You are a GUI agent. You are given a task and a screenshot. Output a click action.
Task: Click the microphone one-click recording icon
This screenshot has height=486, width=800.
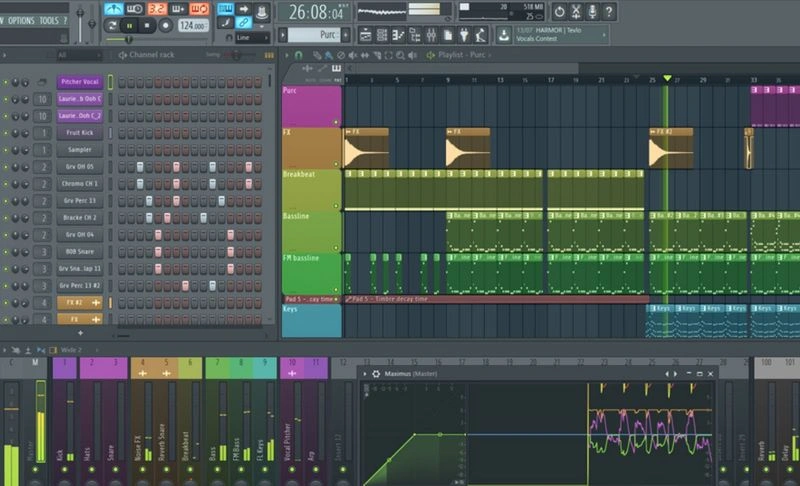[x=592, y=11]
